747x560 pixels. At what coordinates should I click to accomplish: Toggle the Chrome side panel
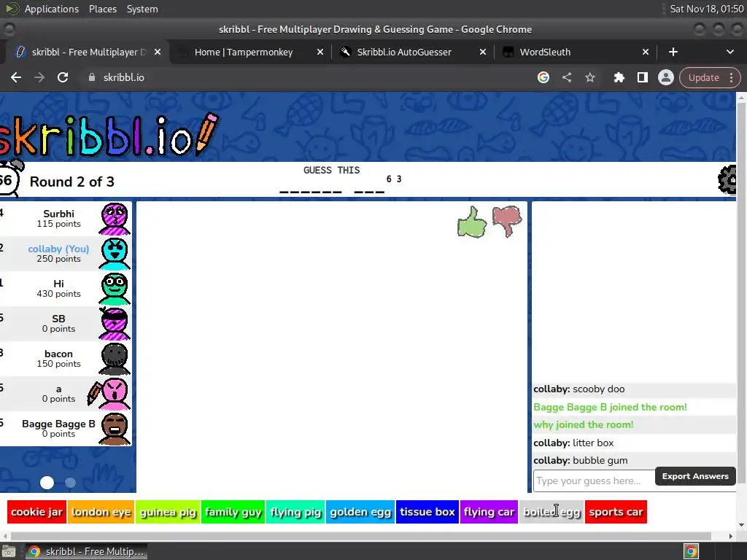pyautogui.click(x=642, y=77)
